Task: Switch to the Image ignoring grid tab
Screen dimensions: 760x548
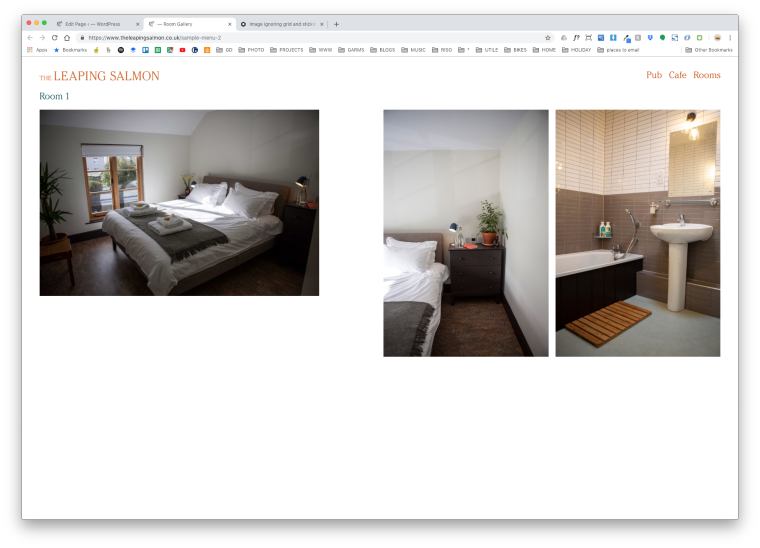Action: pos(281,24)
